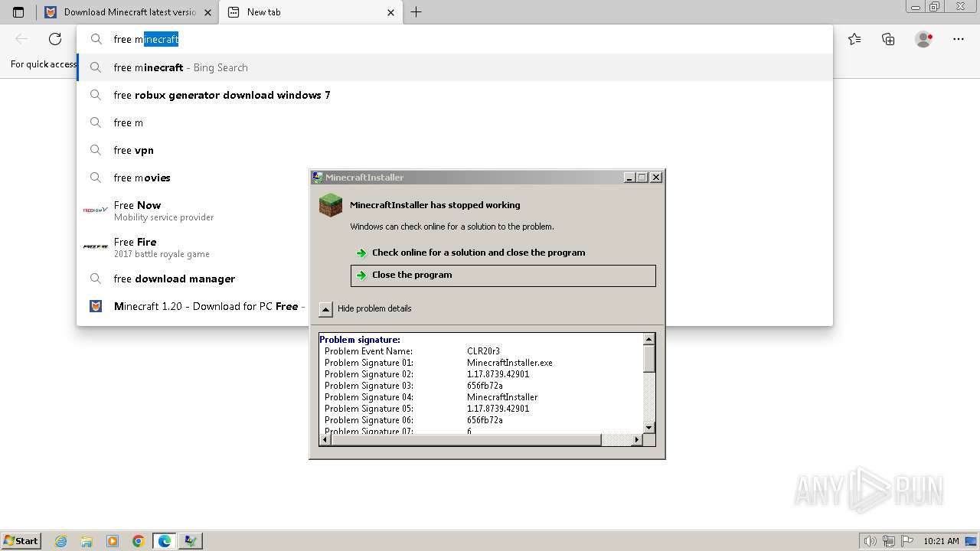Select the free m suggestion
Image resolution: width=980 pixels, height=551 pixels.
(x=455, y=122)
